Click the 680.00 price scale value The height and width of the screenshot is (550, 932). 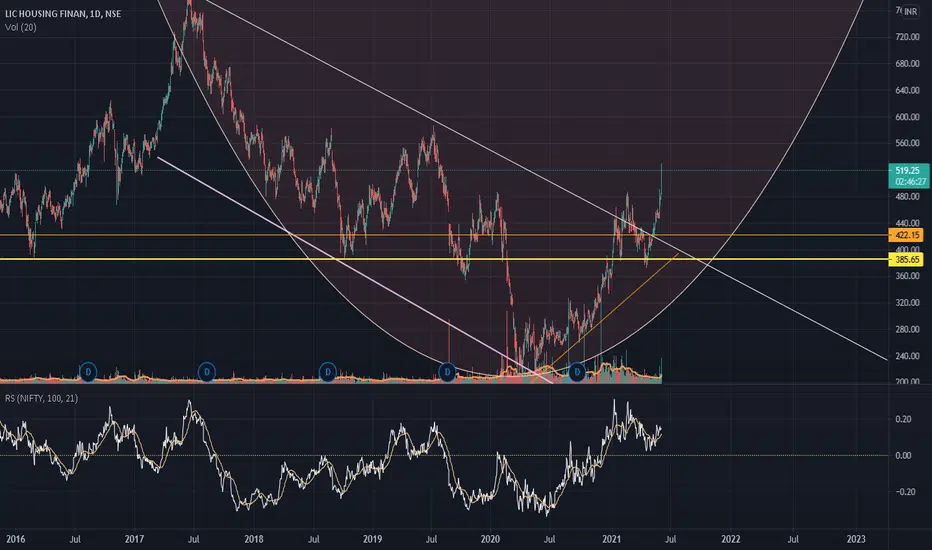click(908, 64)
